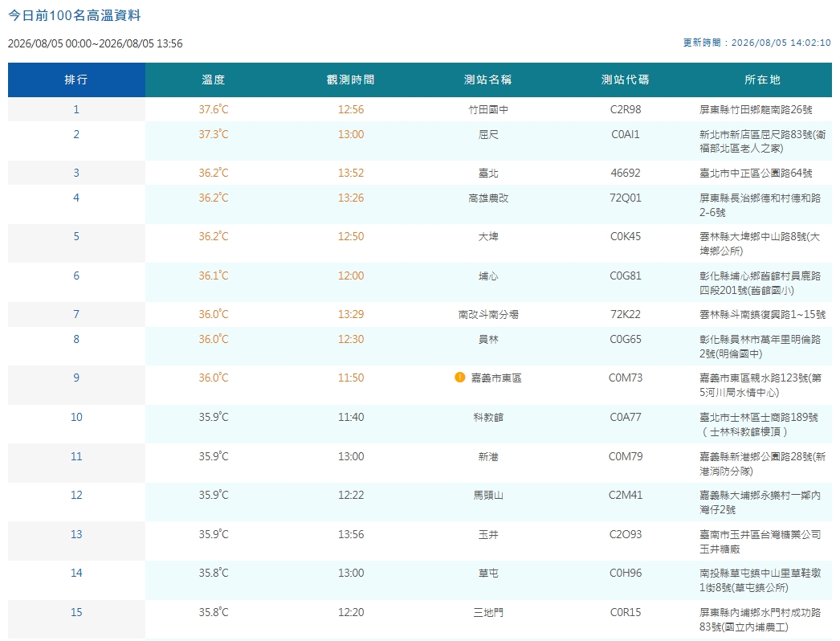
Task: Select station name 臺北
Action: [x=488, y=174]
